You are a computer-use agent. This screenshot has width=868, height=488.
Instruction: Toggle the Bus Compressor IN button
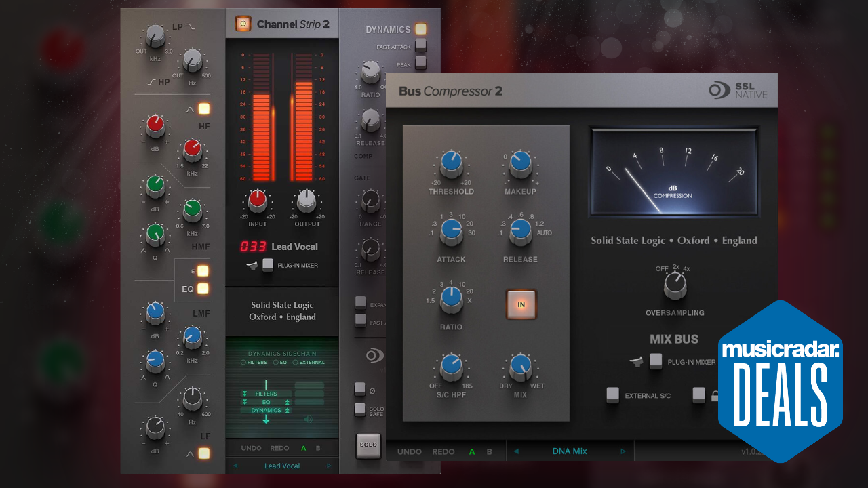[521, 304]
